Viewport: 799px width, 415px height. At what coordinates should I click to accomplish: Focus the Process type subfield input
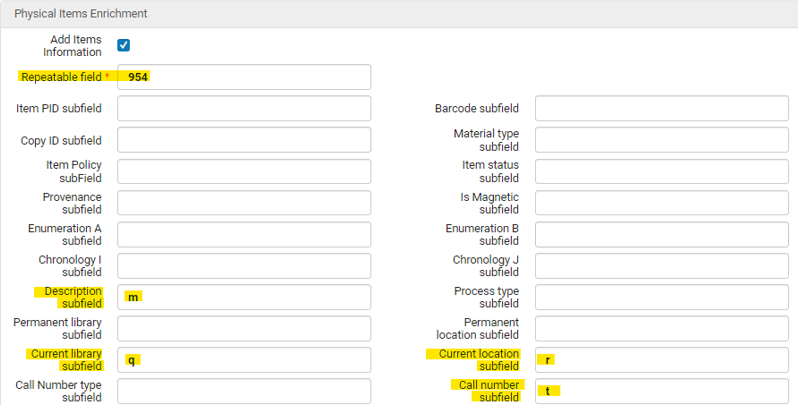click(661, 297)
